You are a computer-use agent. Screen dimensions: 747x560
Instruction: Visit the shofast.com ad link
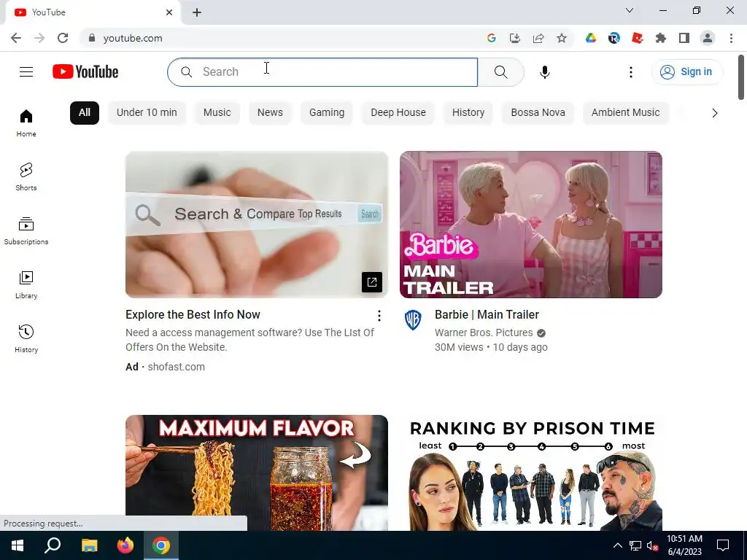(177, 367)
